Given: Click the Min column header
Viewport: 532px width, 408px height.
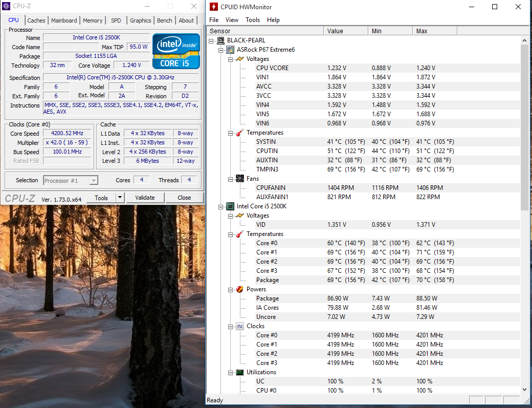Looking at the screenshot, I should 390,31.
